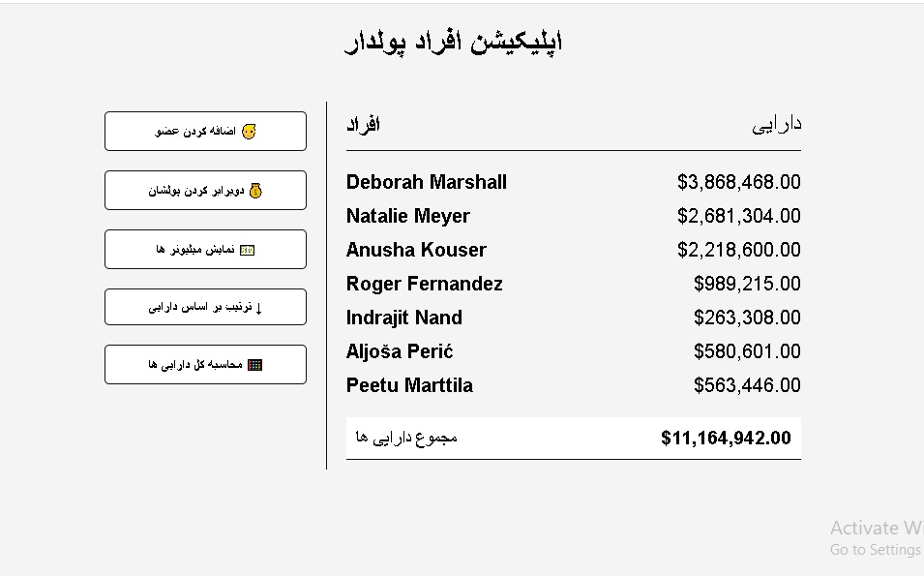Select the Natalie Meyer entry
Viewport: 924px width, 576px height.
[x=408, y=216]
